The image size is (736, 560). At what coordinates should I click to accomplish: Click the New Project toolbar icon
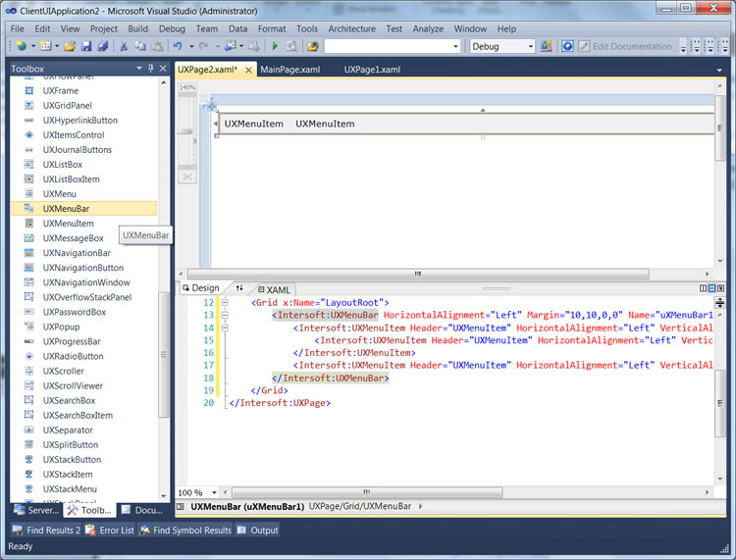point(22,46)
